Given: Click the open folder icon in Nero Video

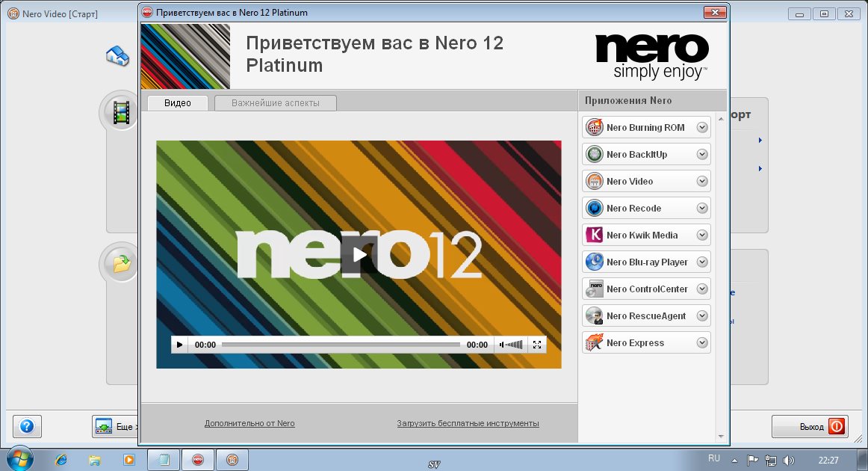Looking at the screenshot, I should click(121, 263).
